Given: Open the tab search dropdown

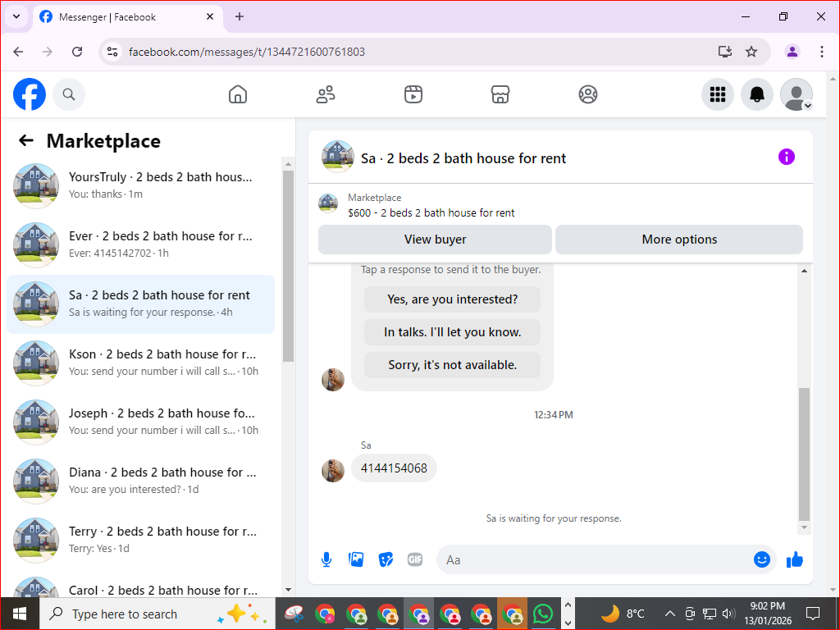Looking at the screenshot, I should click(x=16, y=16).
